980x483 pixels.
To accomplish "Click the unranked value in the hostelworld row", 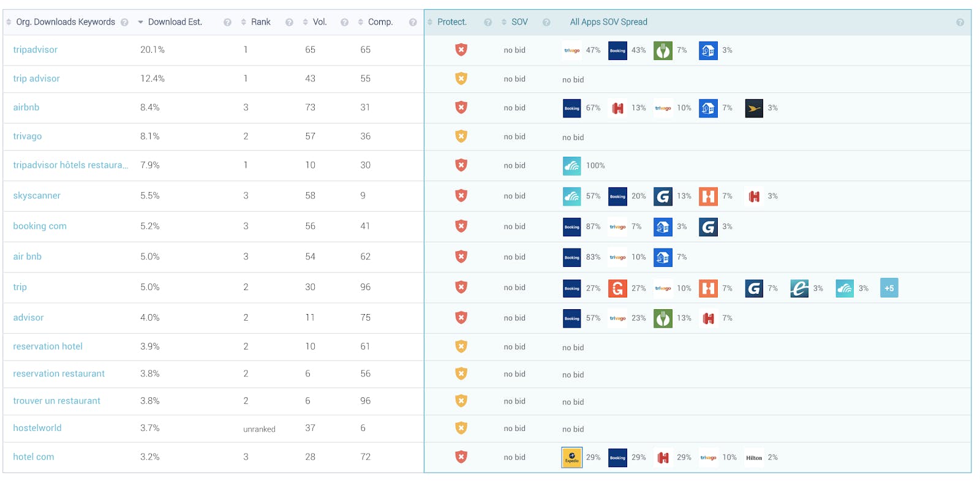I will [259, 429].
